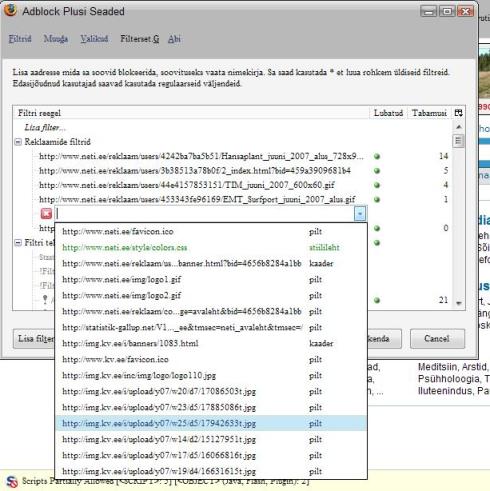Click the Firefox icon in title bar
The height and width of the screenshot is (491, 490).
click(10, 10)
